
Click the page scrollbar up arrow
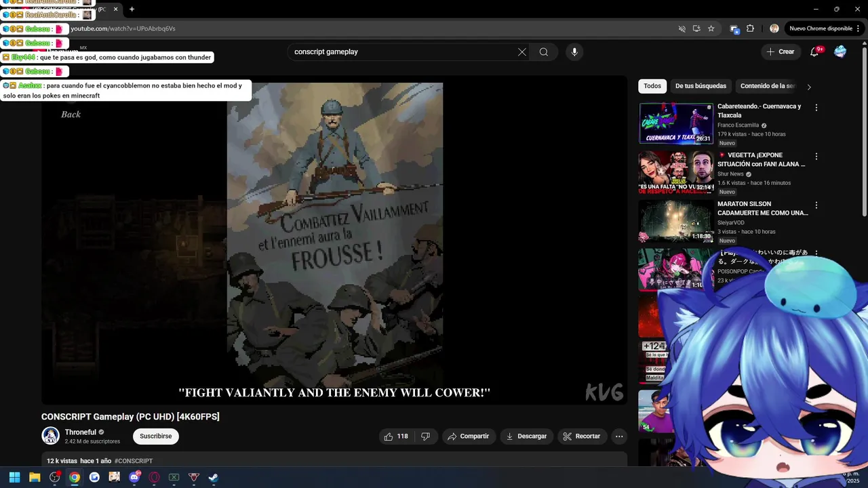tap(864, 45)
